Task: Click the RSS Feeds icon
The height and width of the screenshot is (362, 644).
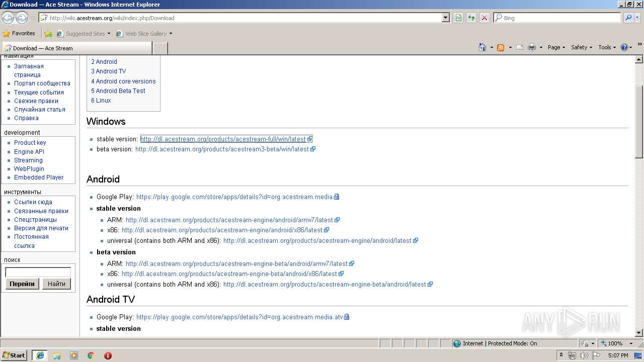Action: coord(501,47)
